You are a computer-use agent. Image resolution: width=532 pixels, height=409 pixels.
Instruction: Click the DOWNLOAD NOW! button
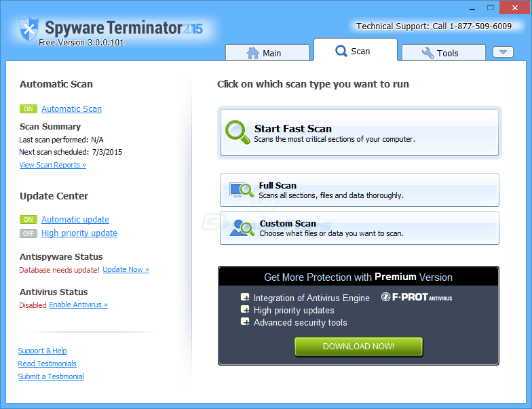point(358,347)
